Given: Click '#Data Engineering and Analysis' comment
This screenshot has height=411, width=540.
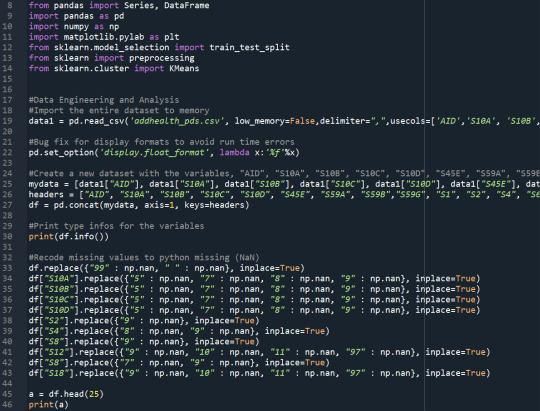Looking at the screenshot, I should tap(104, 100).
